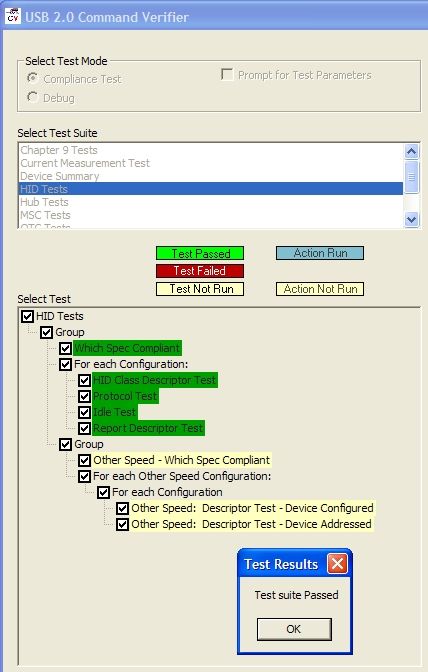Screen dimensions: 428x672
Task: Uncheck HID Class Descriptor Test checkbox
Action: (x=84, y=380)
